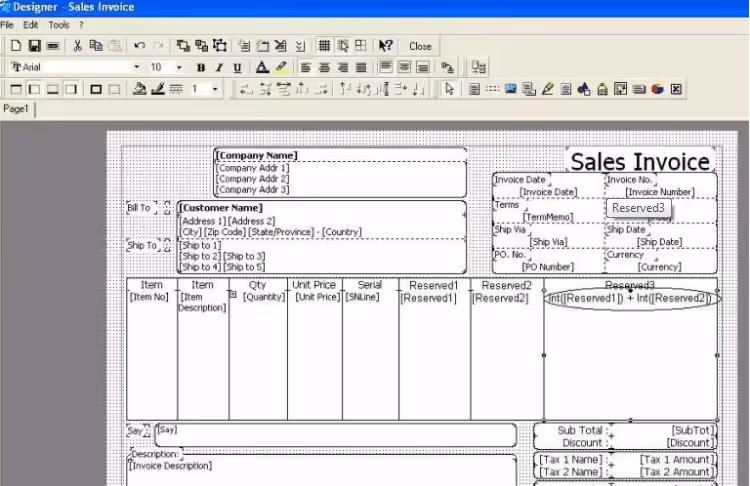Click the Close button in the toolbar
The height and width of the screenshot is (486, 750).
point(420,46)
